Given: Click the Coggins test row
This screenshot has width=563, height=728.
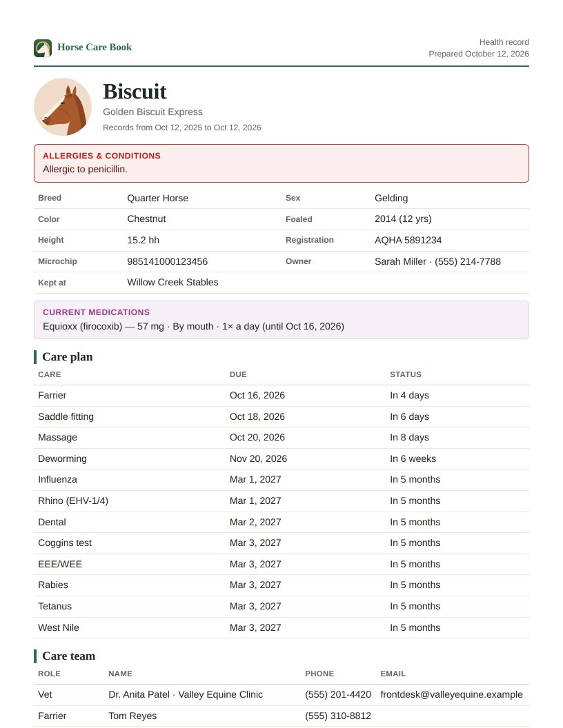Looking at the screenshot, I should click(x=281, y=543).
